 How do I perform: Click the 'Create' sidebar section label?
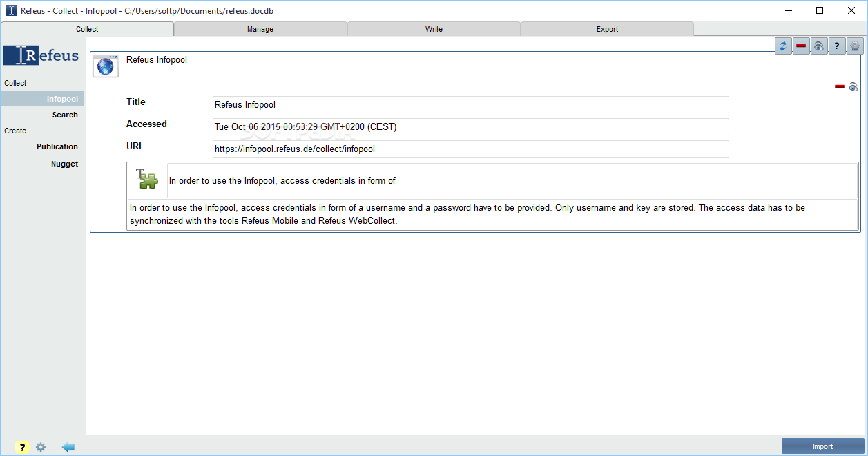coord(15,131)
